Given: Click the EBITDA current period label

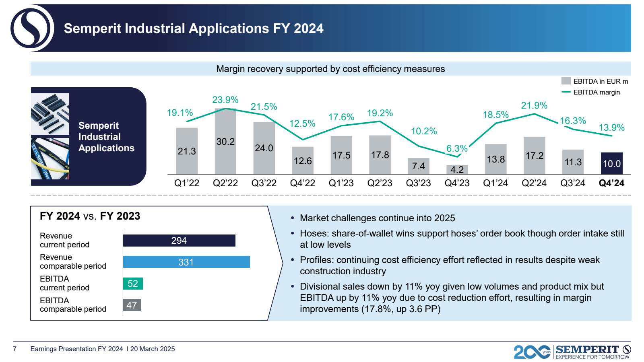Looking at the screenshot, I should [64, 283].
